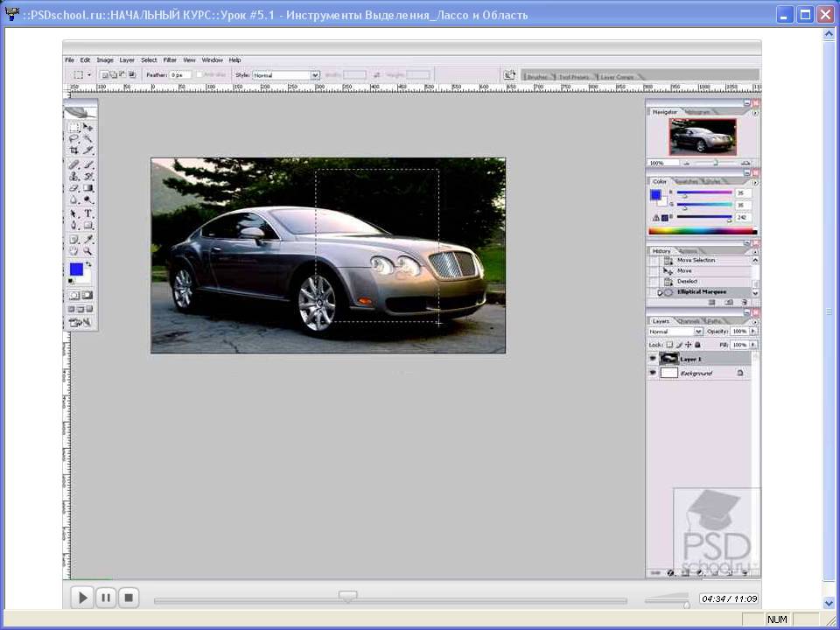Click the Feather input field
The width and height of the screenshot is (840, 630).
pyautogui.click(x=180, y=75)
